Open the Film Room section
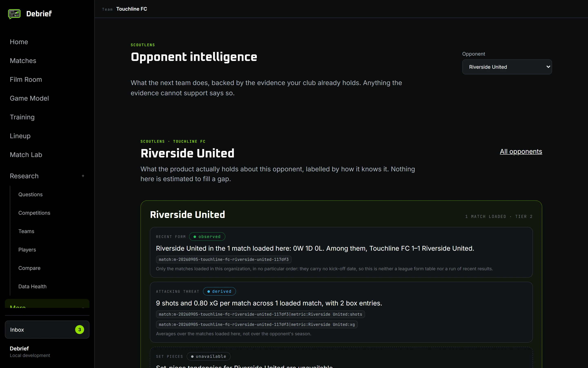The width and height of the screenshot is (588, 368). (26, 79)
